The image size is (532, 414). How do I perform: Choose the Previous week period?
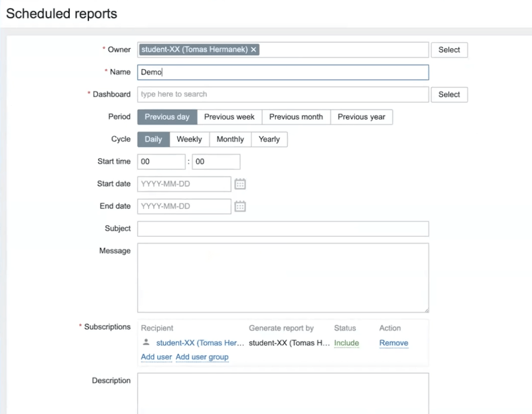229,117
